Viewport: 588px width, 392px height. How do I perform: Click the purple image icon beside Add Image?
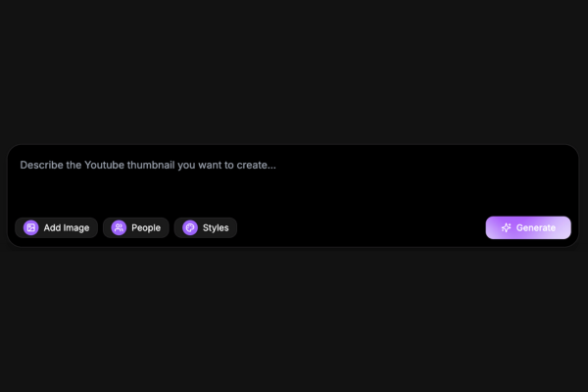tap(31, 227)
